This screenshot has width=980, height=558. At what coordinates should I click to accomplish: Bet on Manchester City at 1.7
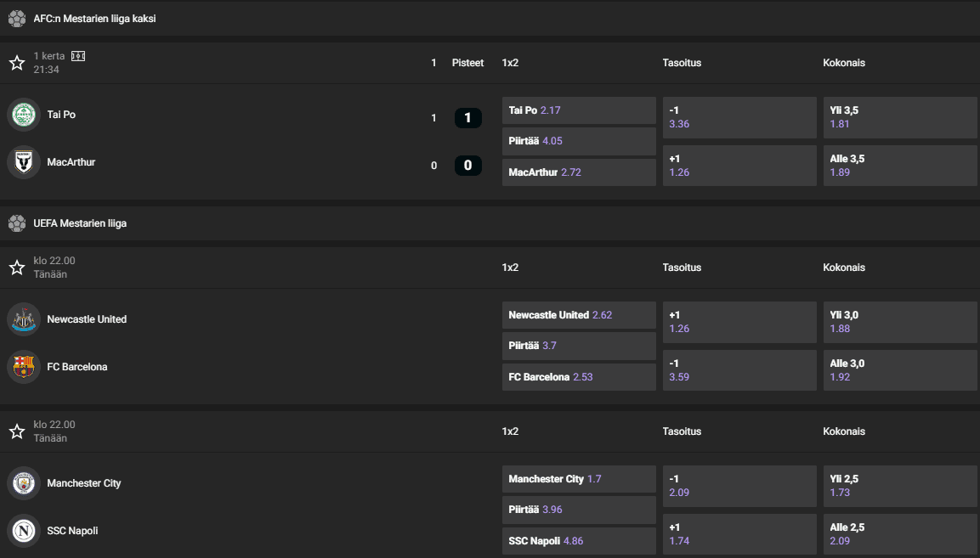(579, 479)
